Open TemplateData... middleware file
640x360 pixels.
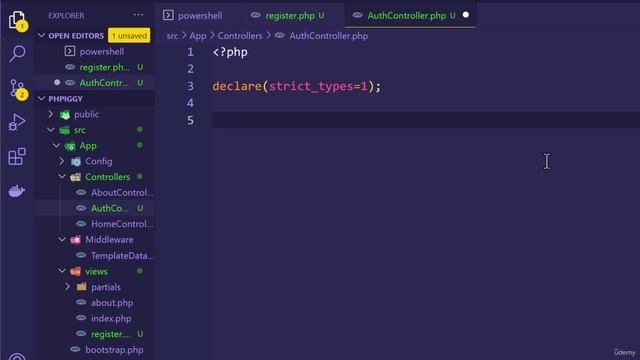click(x=122, y=256)
